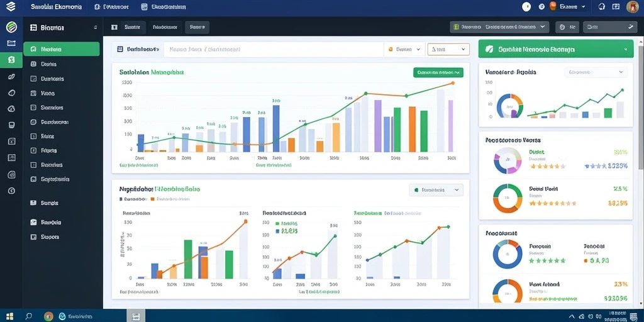Click the white notification circle in top bar
This screenshot has height=322, width=644.
coord(526,6)
